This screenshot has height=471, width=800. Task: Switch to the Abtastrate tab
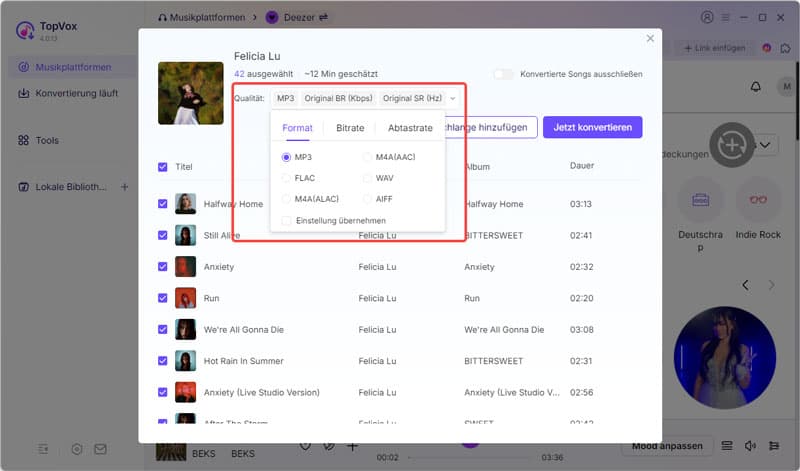(x=410, y=128)
